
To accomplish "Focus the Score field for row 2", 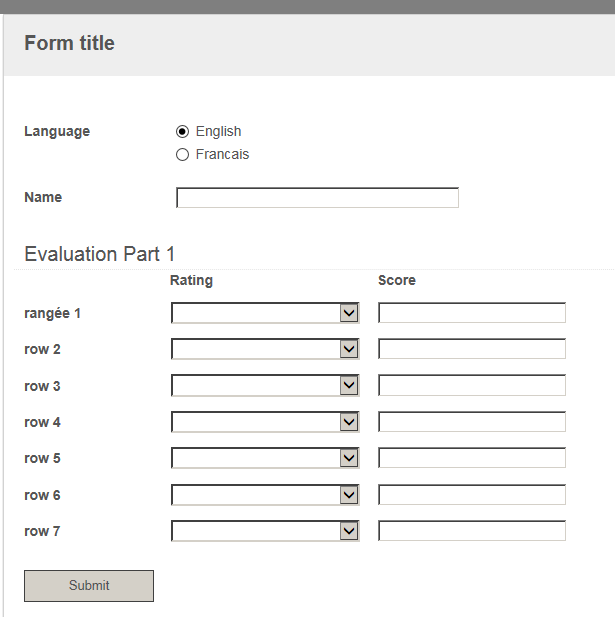I will (x=472, y=349).
